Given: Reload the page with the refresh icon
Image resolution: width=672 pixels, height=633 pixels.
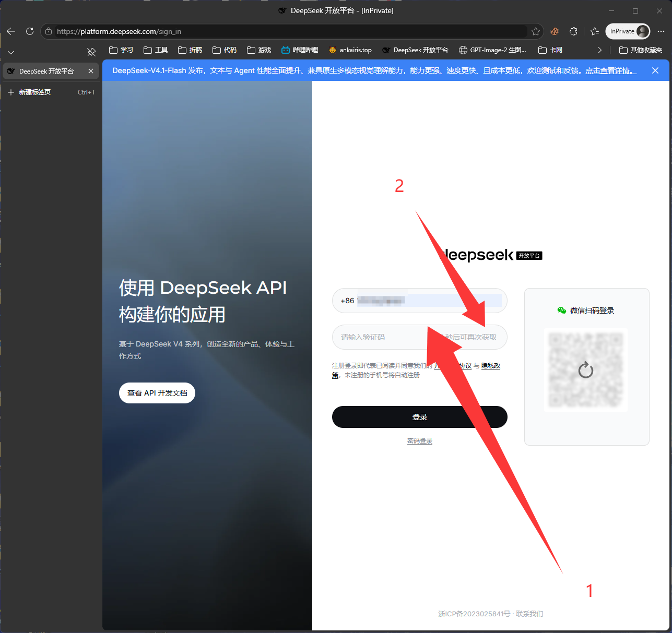Looking at the screenshot, I should coord(30,31).
